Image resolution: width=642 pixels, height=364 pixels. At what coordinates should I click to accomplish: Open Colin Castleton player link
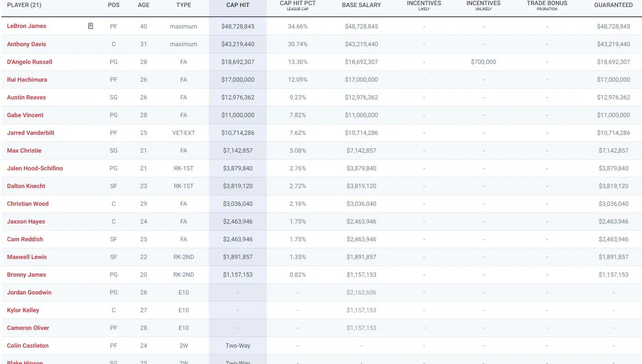[x=28, y=345]
